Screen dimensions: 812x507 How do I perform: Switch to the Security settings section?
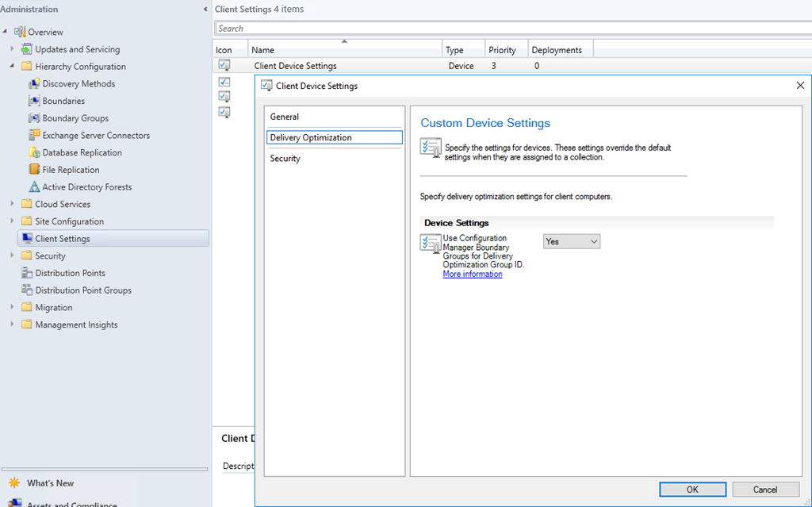coord(285,159)
